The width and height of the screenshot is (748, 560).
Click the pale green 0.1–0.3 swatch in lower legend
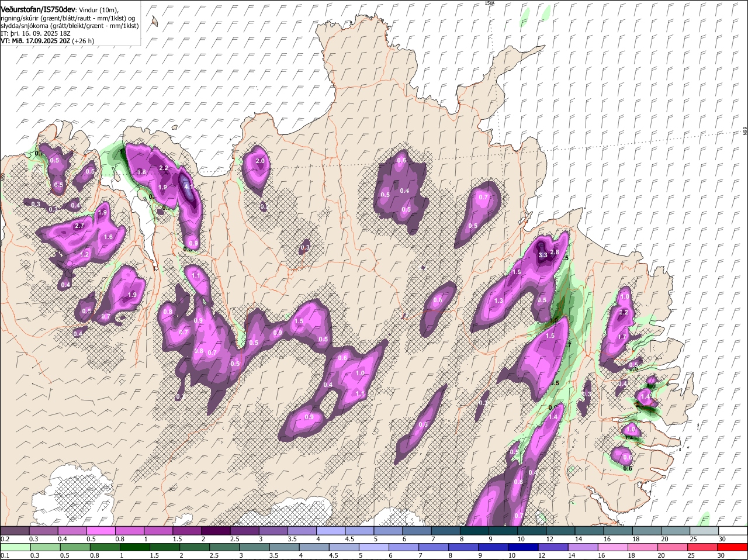coord(15,547)
